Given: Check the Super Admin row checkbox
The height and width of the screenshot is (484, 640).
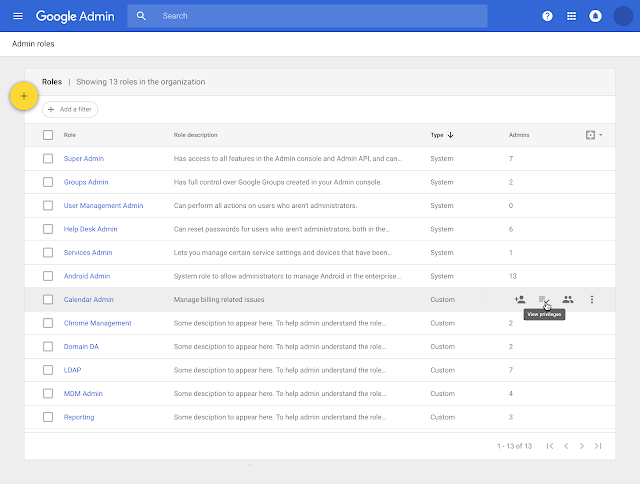Looking at the screenshot, I should coord(48,159).
